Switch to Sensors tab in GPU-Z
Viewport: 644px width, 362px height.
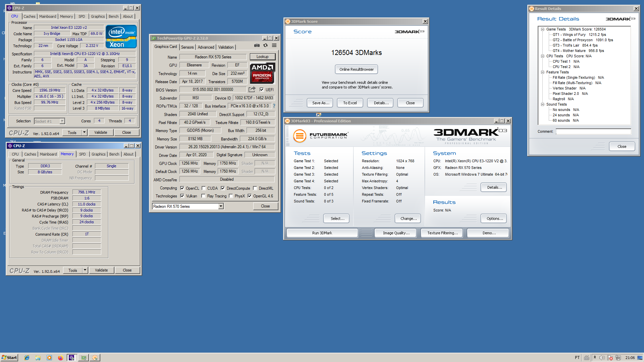pos(187,47)
